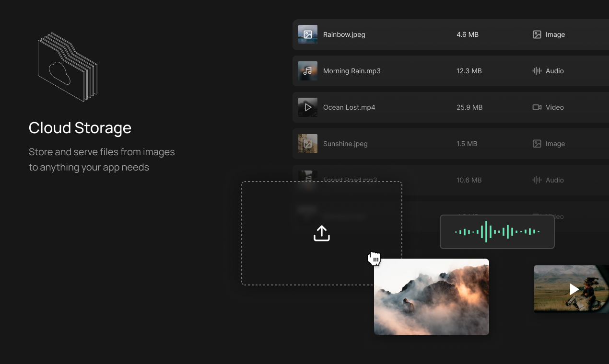Click the Rainbow.jpeg file thumbnail icon
The image size is (609, 364).
[x=307, y=34]
